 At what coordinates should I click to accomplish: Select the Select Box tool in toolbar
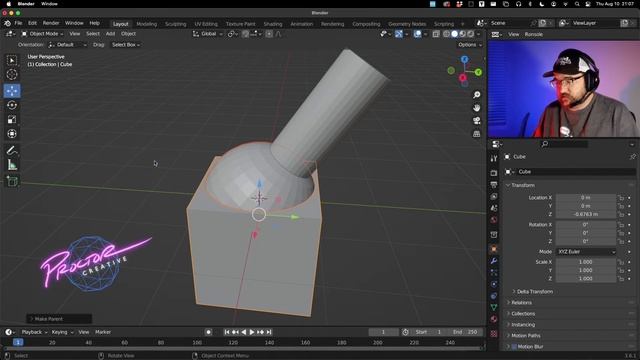point(12,60)
